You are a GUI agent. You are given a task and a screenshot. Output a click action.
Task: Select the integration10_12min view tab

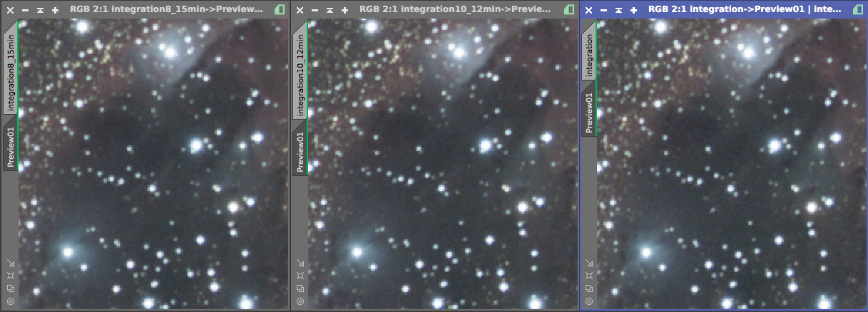pyautogui.click(x=300, y=70)
